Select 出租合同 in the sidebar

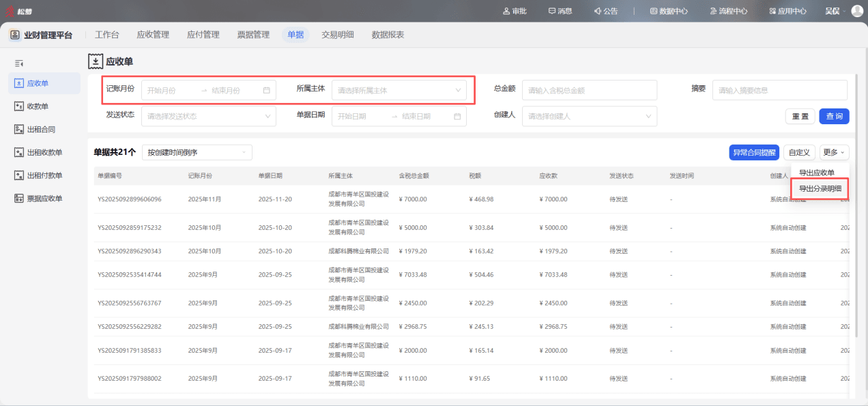[x=44, y=130]
